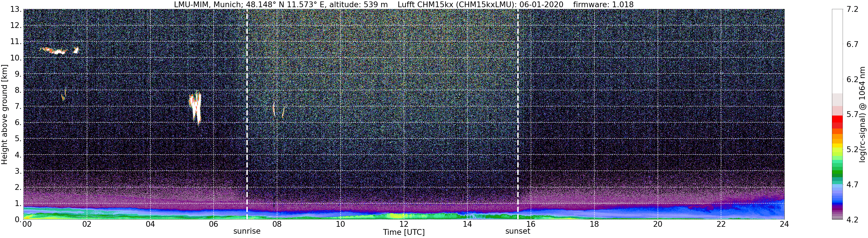Click the white cirrus cloud patch near 10.5 km

coord(59,52)
